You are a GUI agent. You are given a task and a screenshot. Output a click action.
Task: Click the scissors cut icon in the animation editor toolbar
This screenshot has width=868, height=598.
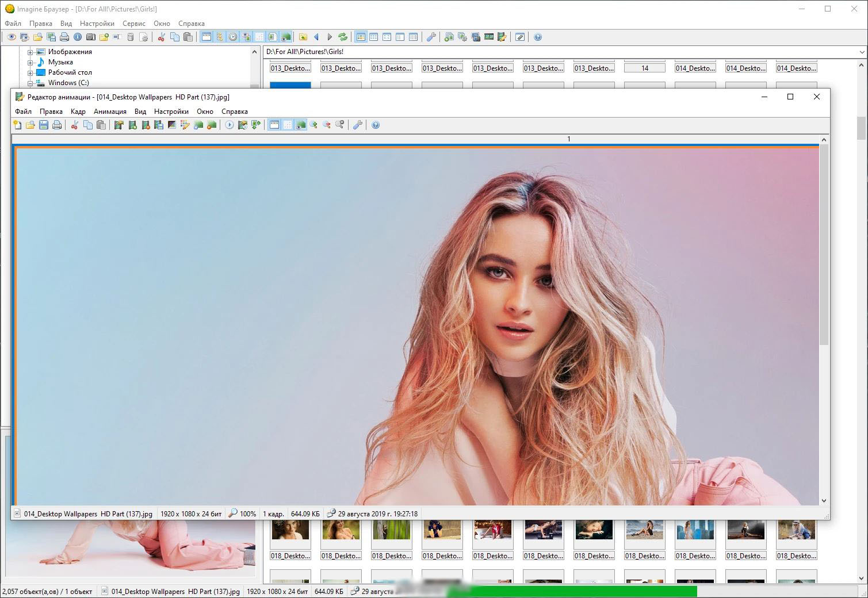(x=74, y=125)
